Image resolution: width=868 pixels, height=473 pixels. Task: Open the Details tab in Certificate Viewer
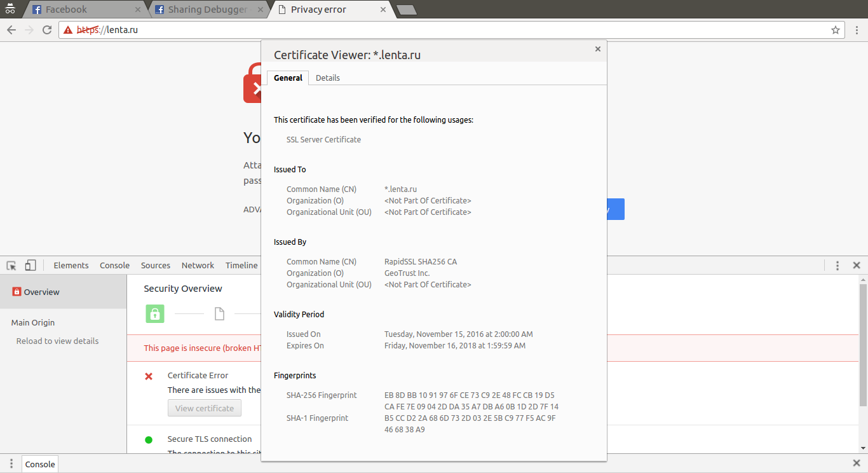[x=328, y=78]
